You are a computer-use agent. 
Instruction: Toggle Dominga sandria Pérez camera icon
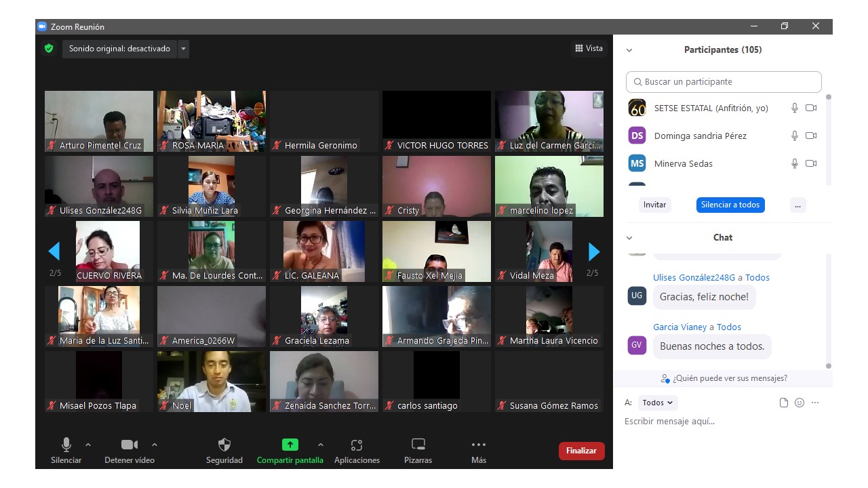tap(811, 136)
